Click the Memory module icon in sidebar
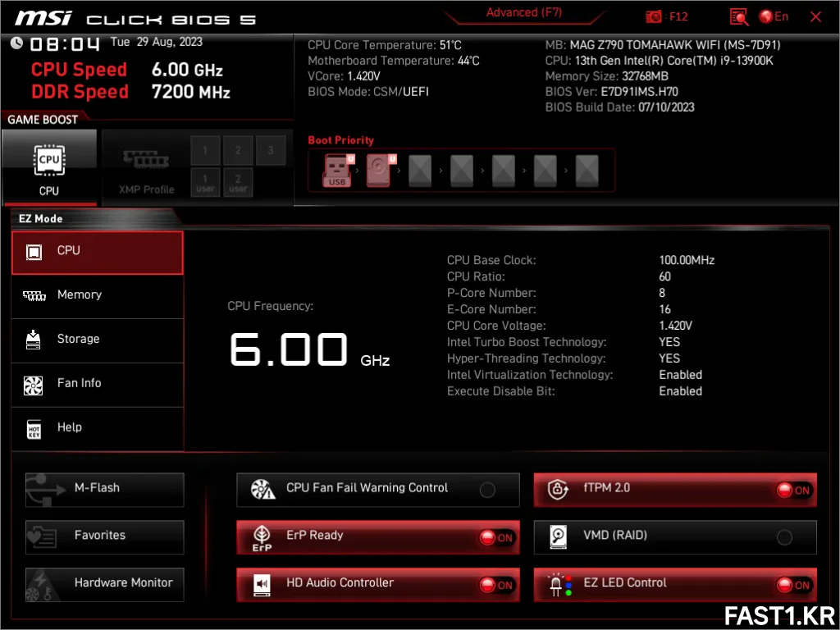The height and width of the screenshot is (630, 840). pos(34,295)
